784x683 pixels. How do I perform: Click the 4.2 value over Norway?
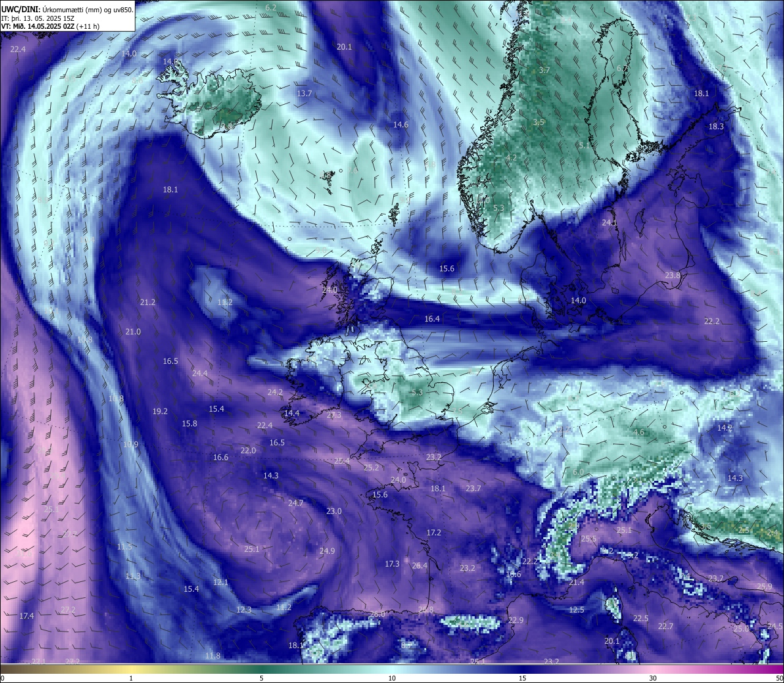coord(511,157)
